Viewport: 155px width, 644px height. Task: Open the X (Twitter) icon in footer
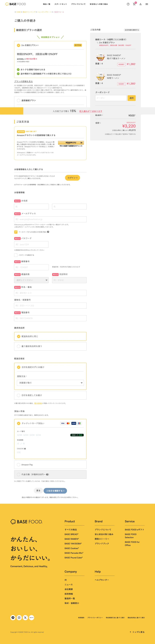(25, 618)
